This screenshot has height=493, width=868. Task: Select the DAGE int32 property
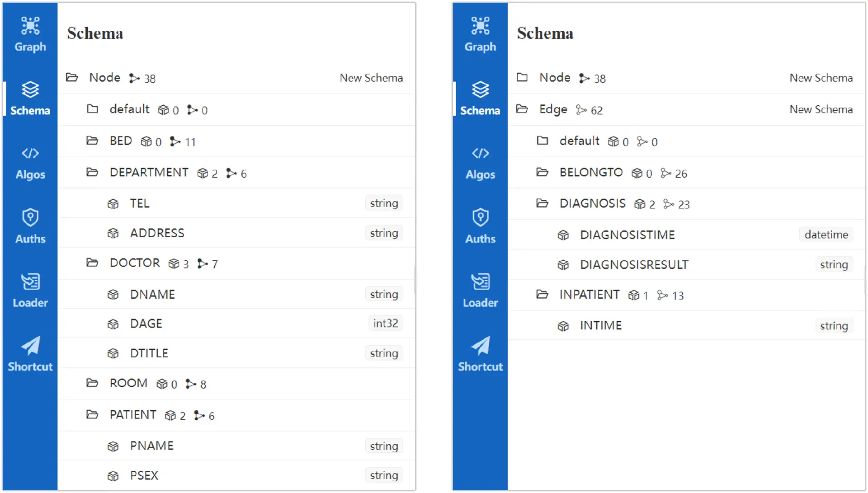tap(146, 324)
